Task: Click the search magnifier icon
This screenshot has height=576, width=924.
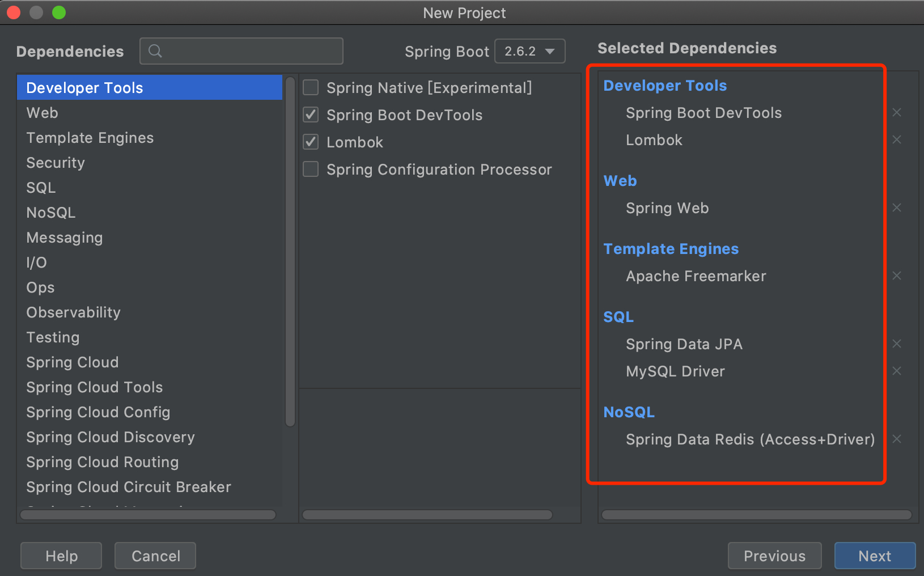Action: [x=155, y=51]
